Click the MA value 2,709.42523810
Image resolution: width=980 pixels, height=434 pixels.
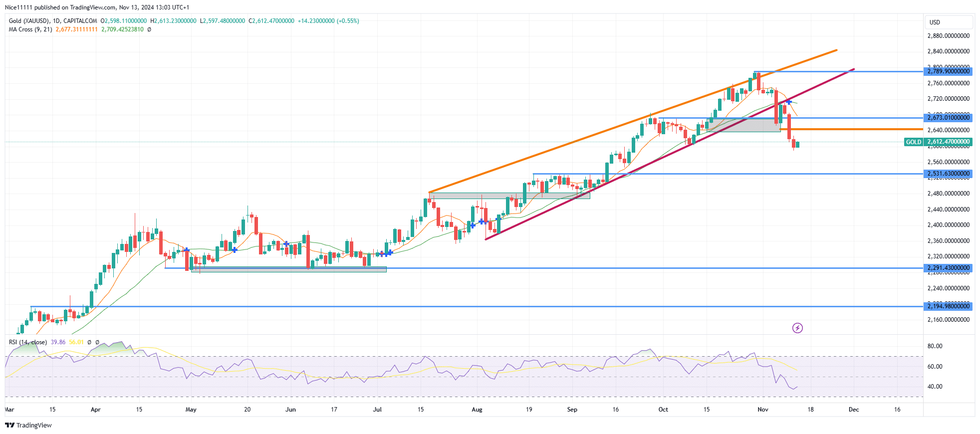(x=122, y=29)
